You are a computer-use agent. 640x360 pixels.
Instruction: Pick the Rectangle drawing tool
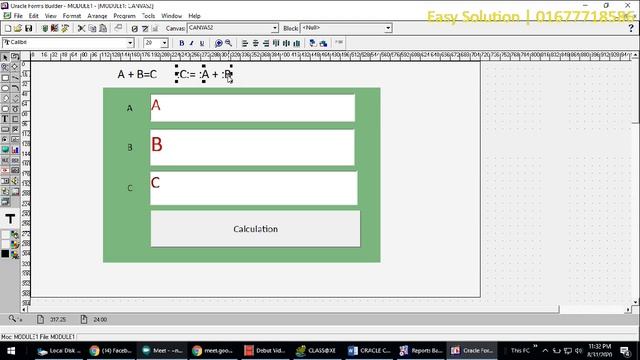click(5, 78)
